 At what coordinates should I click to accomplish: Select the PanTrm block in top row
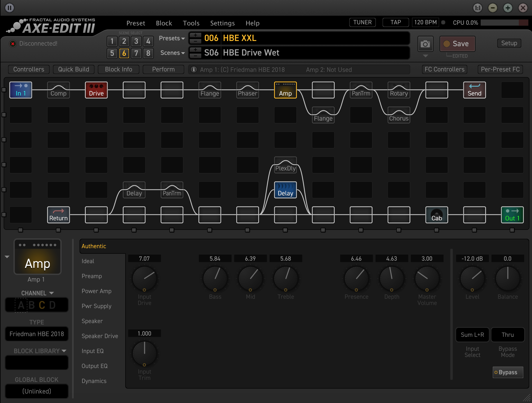pos(361,90)
